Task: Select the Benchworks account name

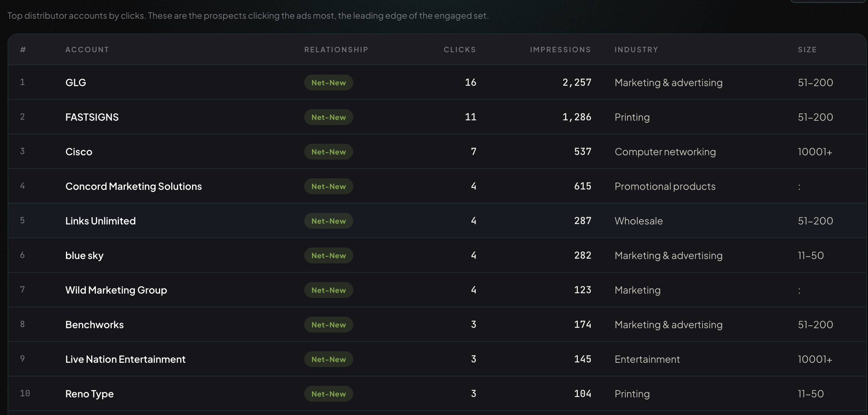Action: 94,325
